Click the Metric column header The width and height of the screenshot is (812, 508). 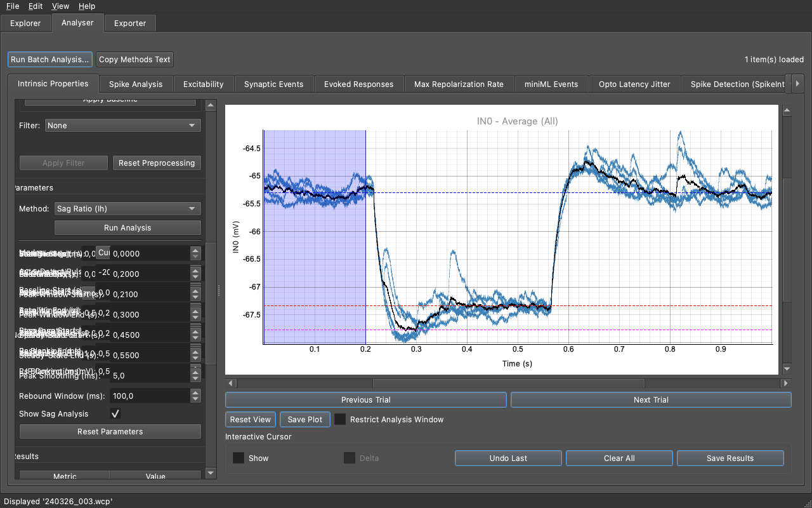tap(65, 476)
